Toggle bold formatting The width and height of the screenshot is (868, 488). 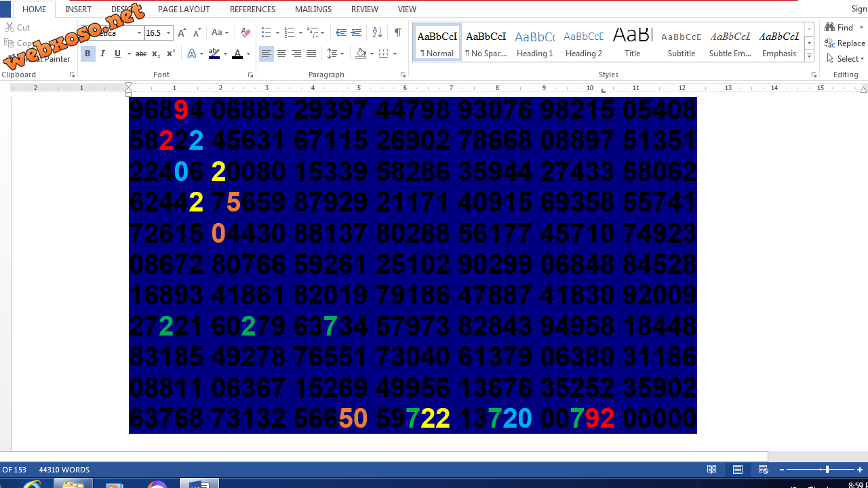(x=87, y=54)
